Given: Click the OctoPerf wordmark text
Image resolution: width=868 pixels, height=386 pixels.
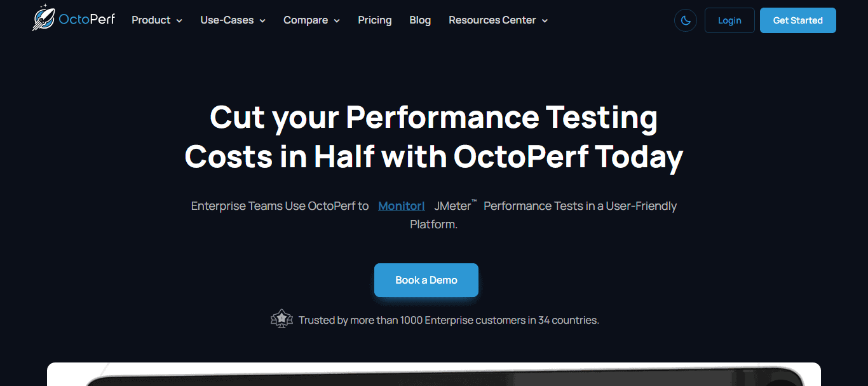Looking at the screenshot, I should 86,20.
